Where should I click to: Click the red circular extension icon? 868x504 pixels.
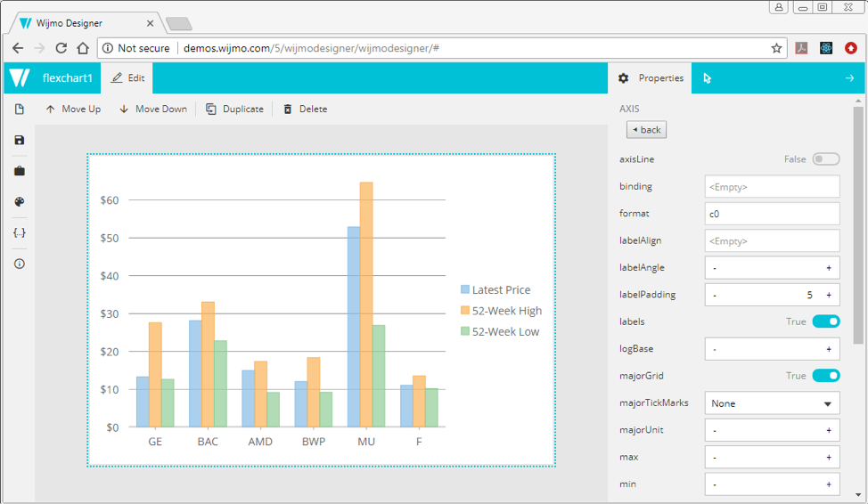(x=851, y=48)
